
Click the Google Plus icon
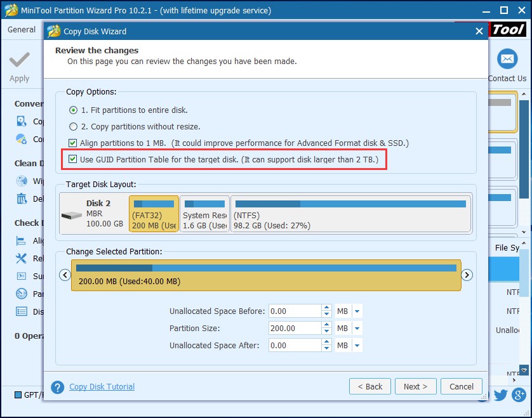click(519, 395)
